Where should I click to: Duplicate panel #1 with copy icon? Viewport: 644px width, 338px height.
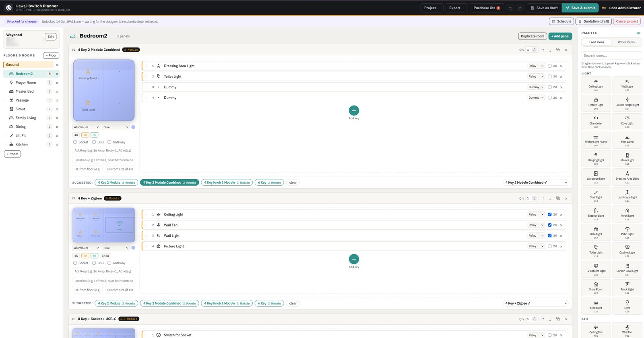(558, 50)
